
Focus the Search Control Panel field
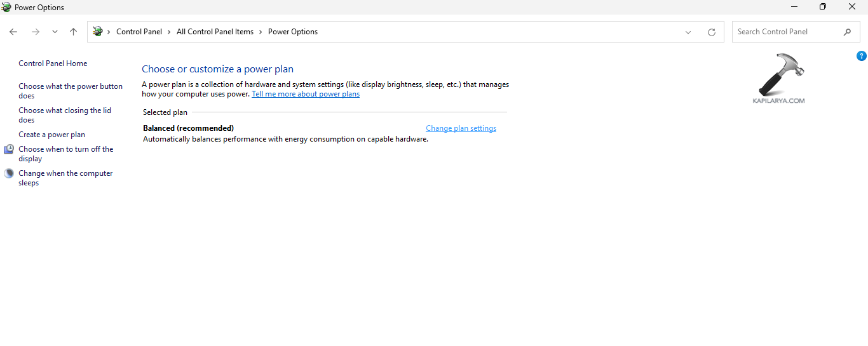tap(787, 32)
